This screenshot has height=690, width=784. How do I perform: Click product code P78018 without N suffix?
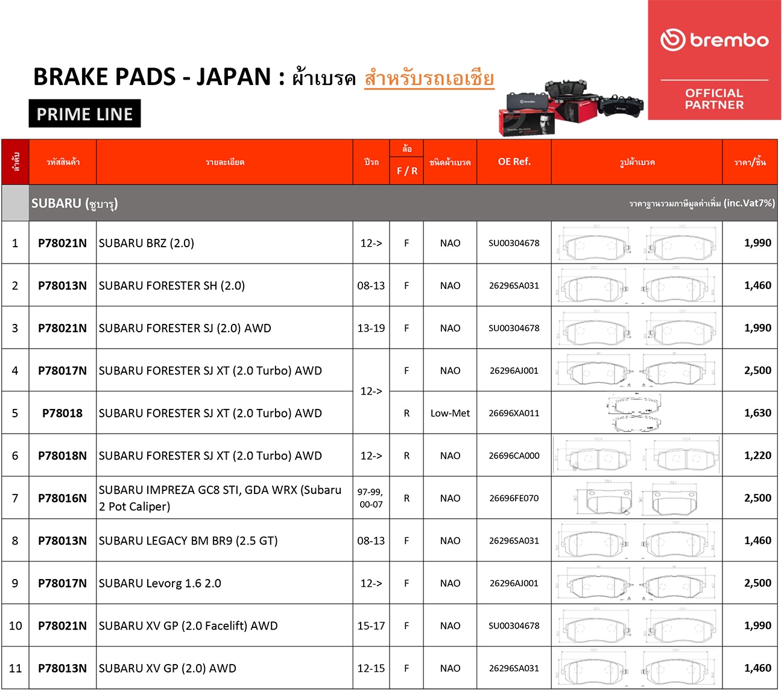pos(62,413)
